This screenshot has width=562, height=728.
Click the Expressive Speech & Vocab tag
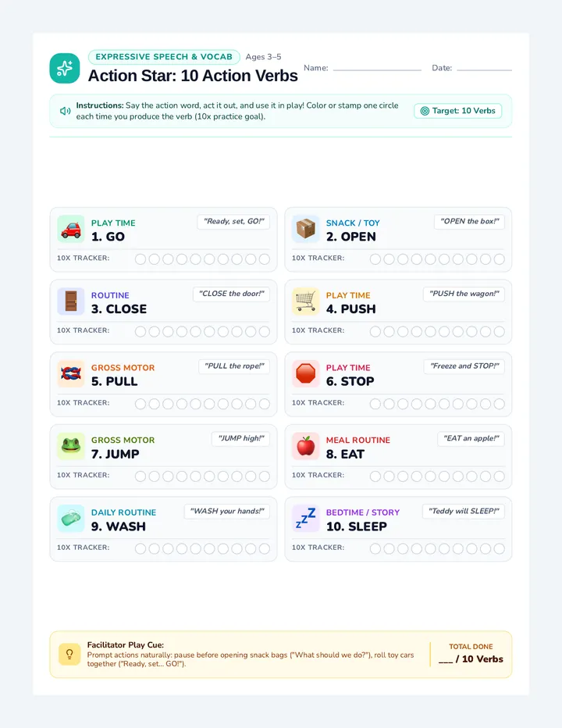click(164, 57)
